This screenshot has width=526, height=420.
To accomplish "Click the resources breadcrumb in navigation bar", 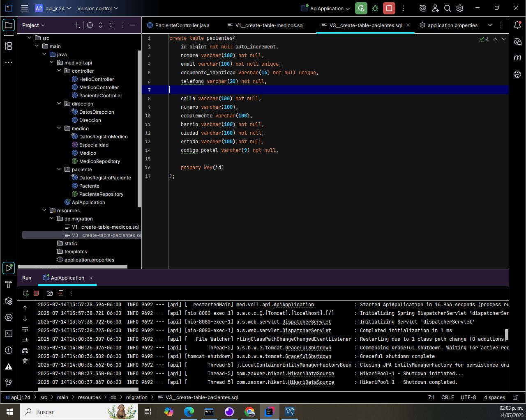I will tap(89, 397).
